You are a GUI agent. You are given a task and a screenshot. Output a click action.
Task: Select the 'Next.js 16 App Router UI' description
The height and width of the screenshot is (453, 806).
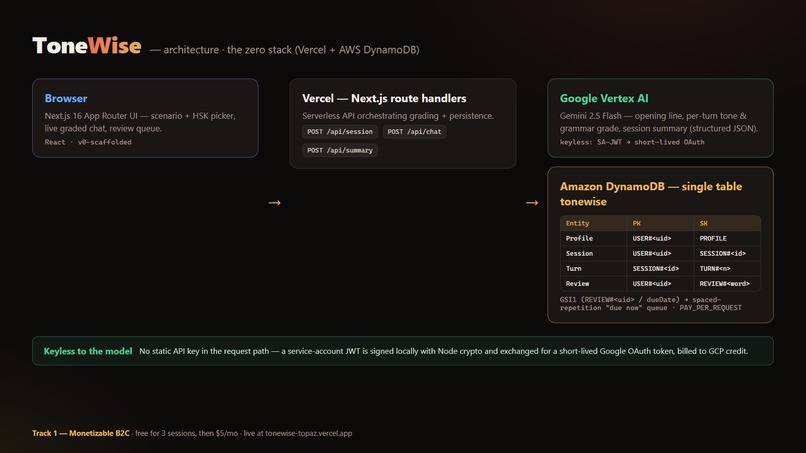140,122
